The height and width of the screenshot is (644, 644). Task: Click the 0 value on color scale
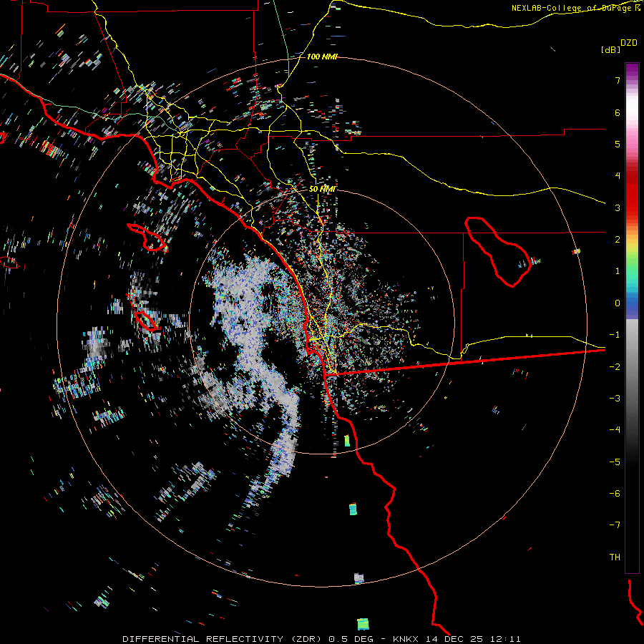(x=618, y=303)
